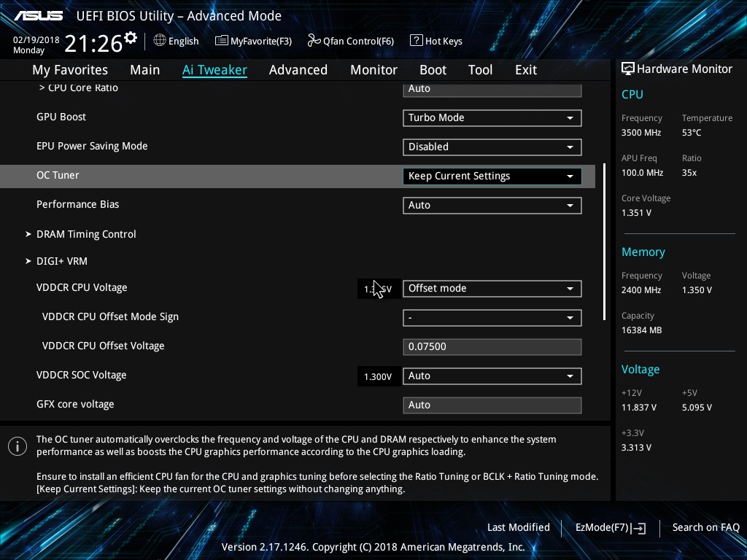Click the 53°C temperature value
The width and height of the screenshot is (747, 560).
pos(692,133)
